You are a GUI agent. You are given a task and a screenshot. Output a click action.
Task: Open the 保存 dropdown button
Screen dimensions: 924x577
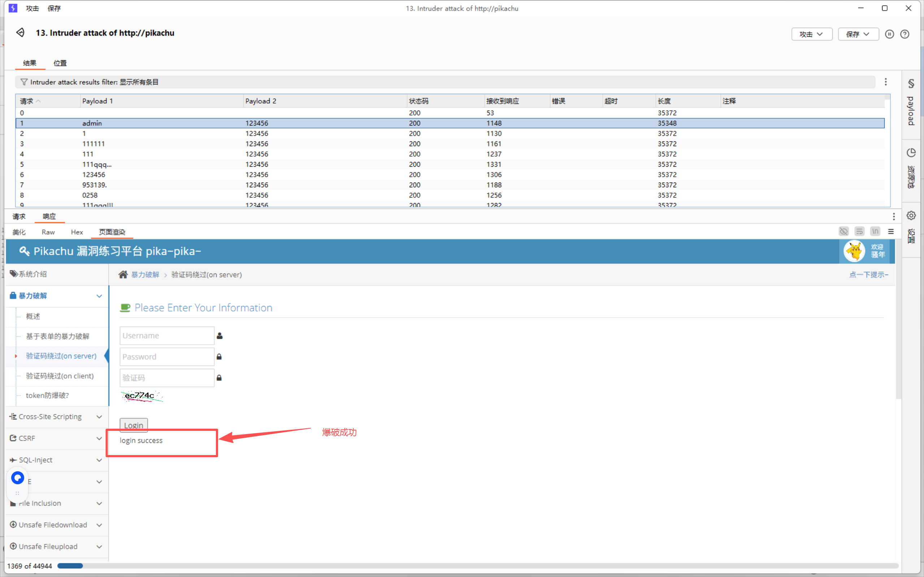(x=858, y=34)
